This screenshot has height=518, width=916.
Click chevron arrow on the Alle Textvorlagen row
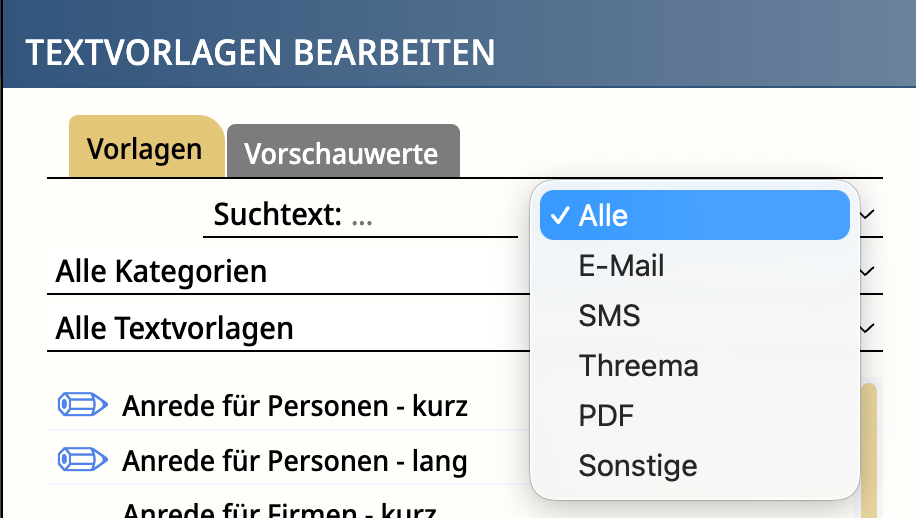868,328
